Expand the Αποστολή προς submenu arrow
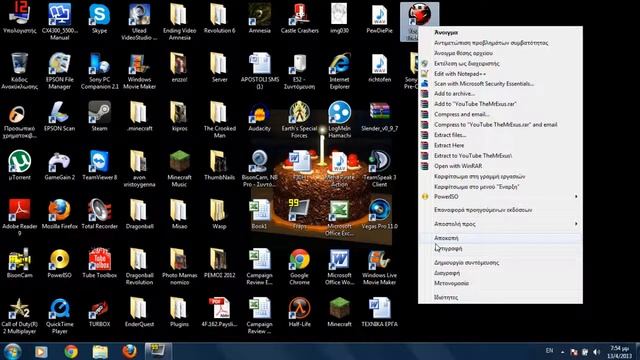This screenshot has height=360, width=640. click(576, 224)
